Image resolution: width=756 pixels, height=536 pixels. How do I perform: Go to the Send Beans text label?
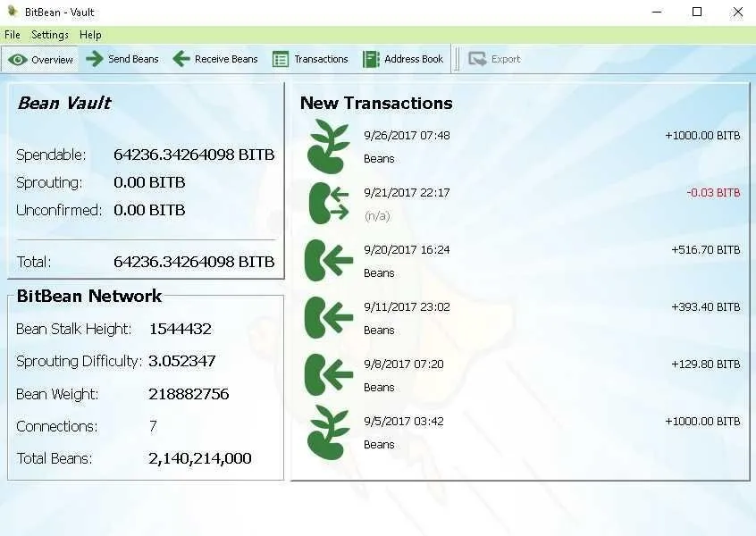[133, 59]
